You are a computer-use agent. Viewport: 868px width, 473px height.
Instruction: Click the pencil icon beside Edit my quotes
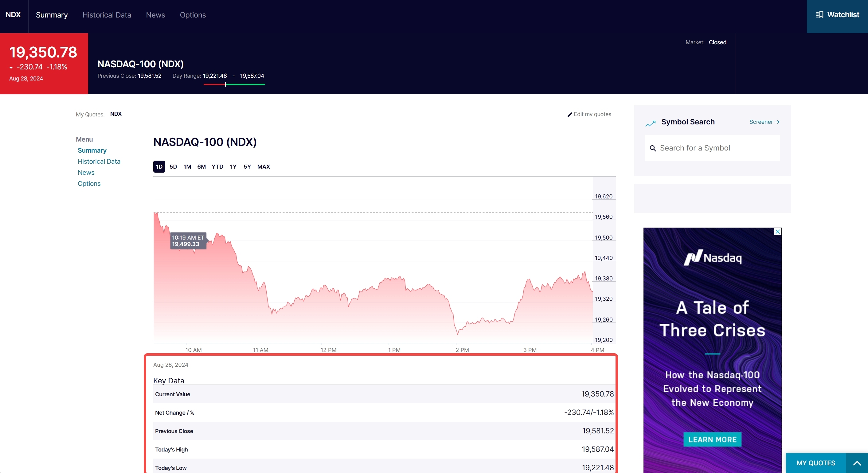(570, 115)
